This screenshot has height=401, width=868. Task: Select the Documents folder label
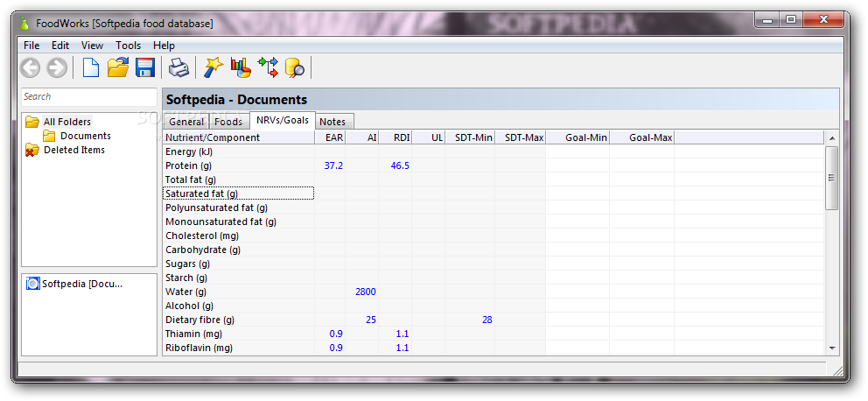[x=85, y=136]
